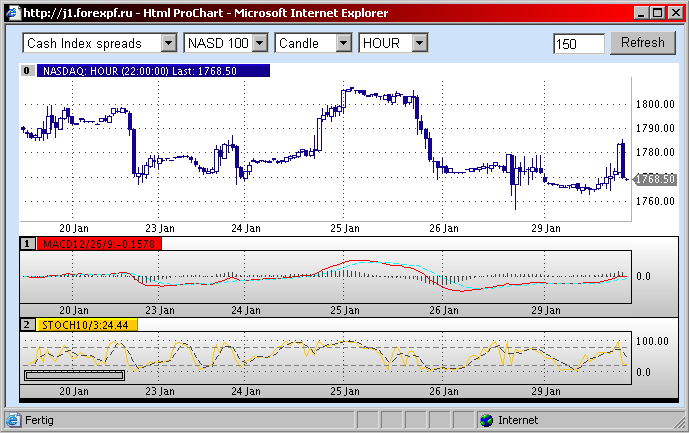This screenshot has height=433, width=689.
Task: Click the 20 Jan label under MACD panel
Action: coord(74,310)
